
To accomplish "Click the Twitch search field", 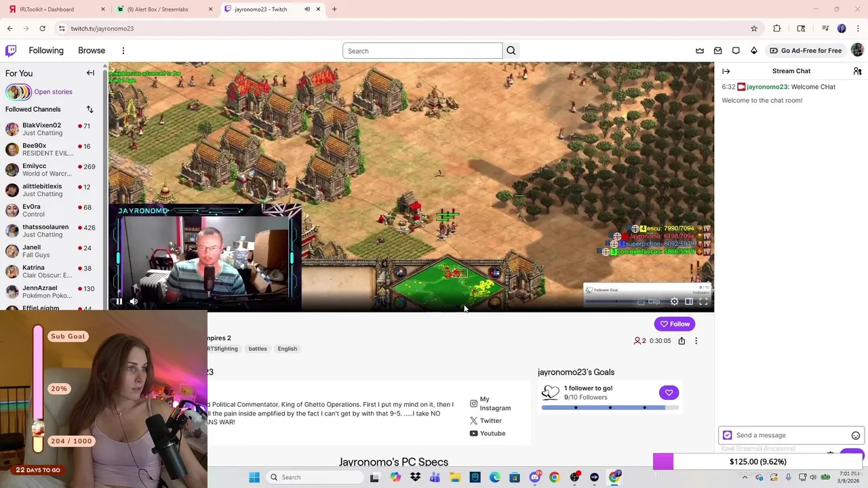I will coord(422,51).
